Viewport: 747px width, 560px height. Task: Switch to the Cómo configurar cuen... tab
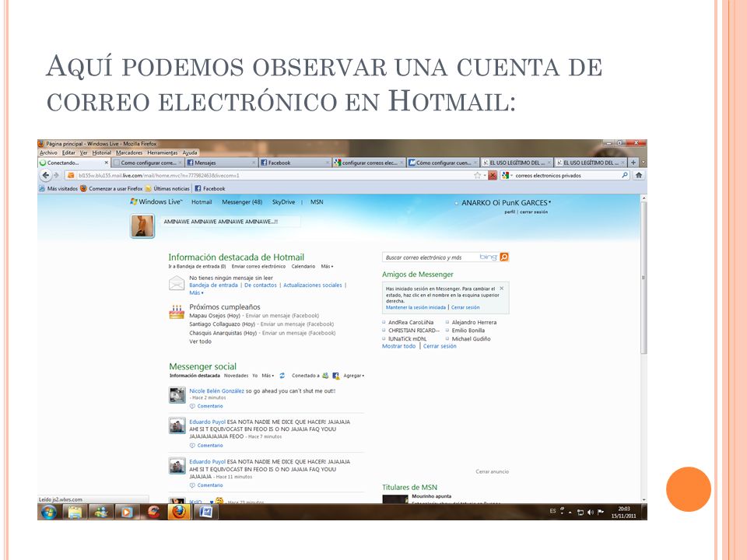tap(443, 163)
